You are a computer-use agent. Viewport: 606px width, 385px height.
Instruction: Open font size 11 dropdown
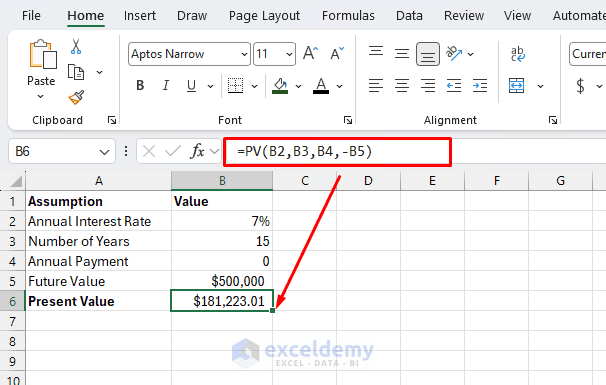coord(289,54)
